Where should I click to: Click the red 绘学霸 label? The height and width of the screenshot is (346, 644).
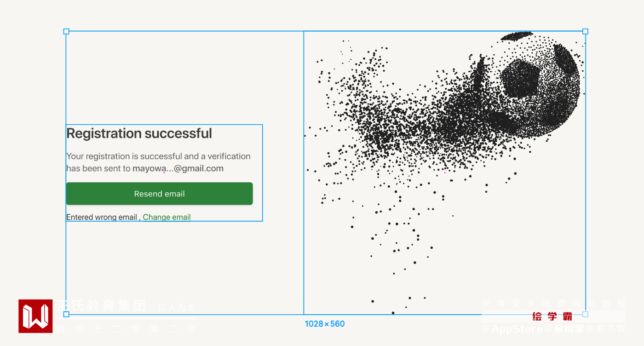552,317
